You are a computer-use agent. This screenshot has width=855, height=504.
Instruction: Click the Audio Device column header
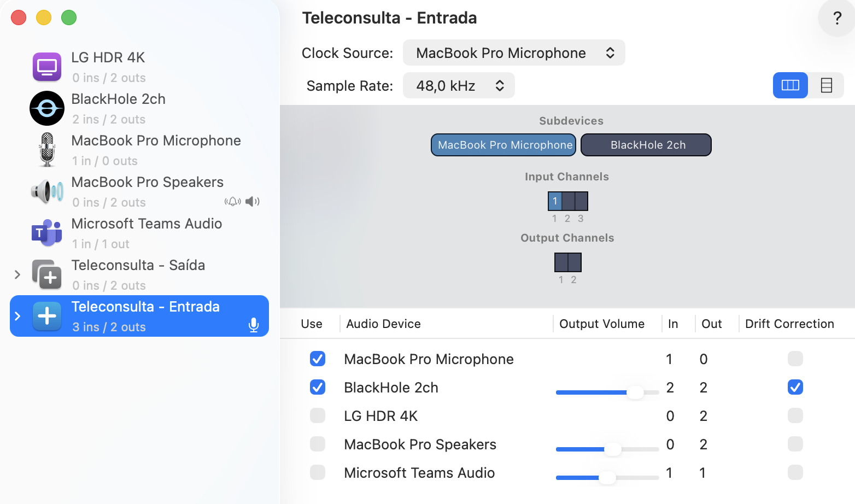pyautogui.click(x=383, y=324)
